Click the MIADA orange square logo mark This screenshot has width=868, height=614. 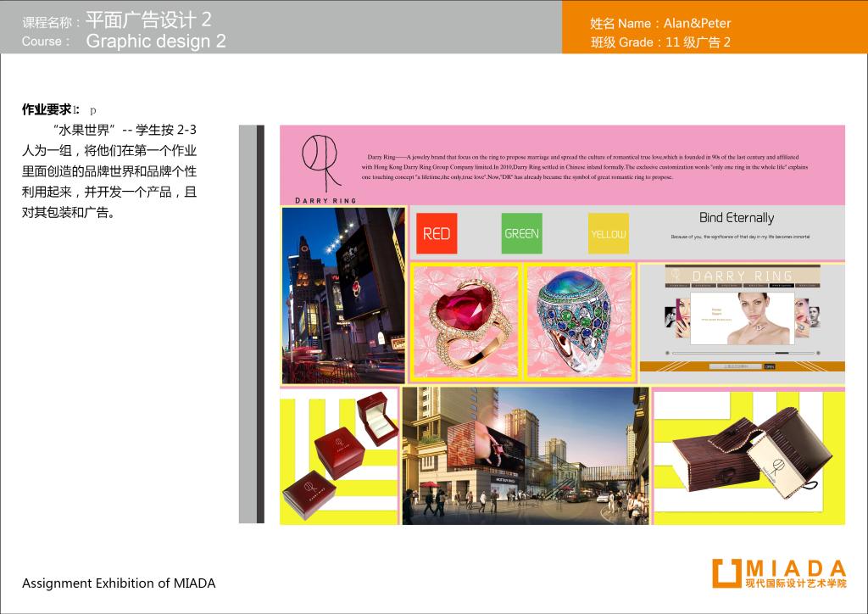pyautogui.click(x=726, y=573)
